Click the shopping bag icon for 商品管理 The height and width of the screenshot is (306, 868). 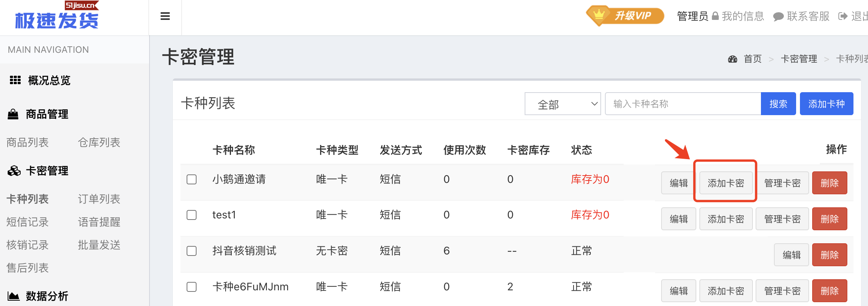point(13,114)
